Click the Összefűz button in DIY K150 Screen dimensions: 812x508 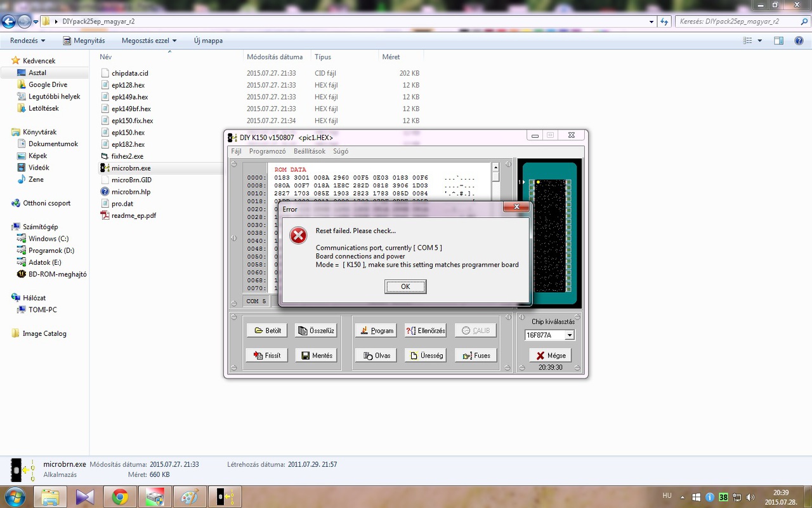[x=316, y=330]
